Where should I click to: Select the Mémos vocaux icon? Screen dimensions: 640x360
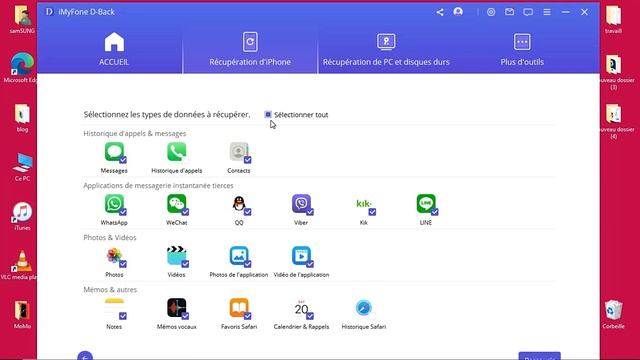click(x=176, y=308)
